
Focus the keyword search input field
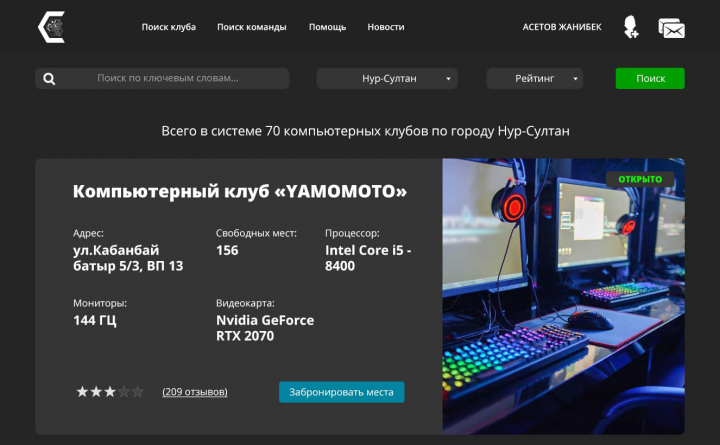(x=162, y=79)
